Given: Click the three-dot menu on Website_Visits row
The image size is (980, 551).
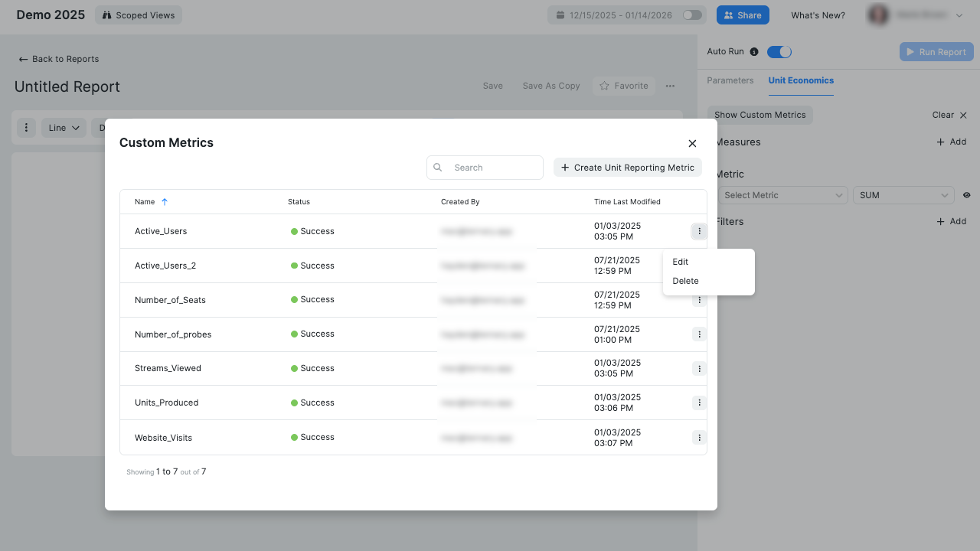Looking at the screenshot, I should click(699, 437).
